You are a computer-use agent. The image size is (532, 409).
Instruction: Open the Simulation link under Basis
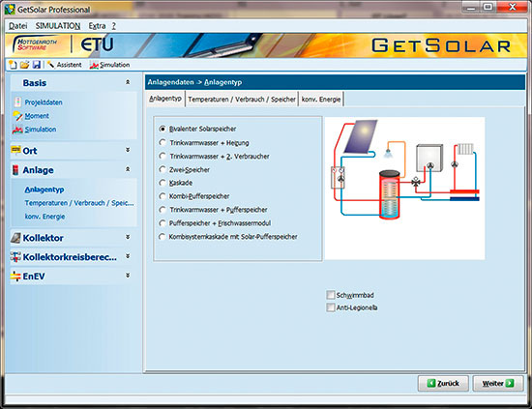41,130
